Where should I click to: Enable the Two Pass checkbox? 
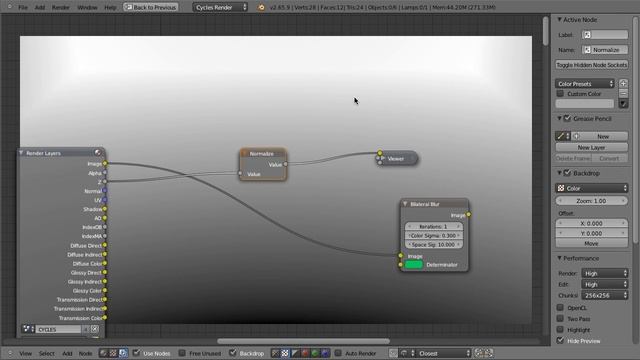[x=560, y=318]
